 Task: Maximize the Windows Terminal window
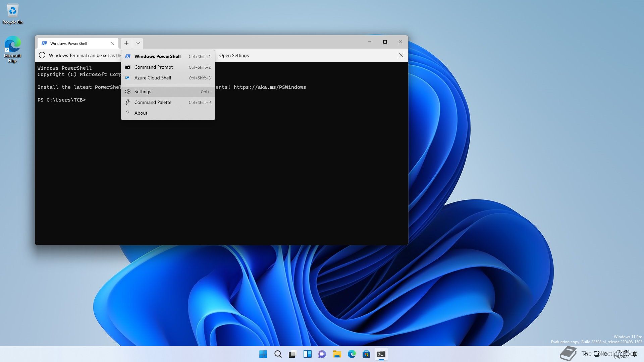coord(385,42)
